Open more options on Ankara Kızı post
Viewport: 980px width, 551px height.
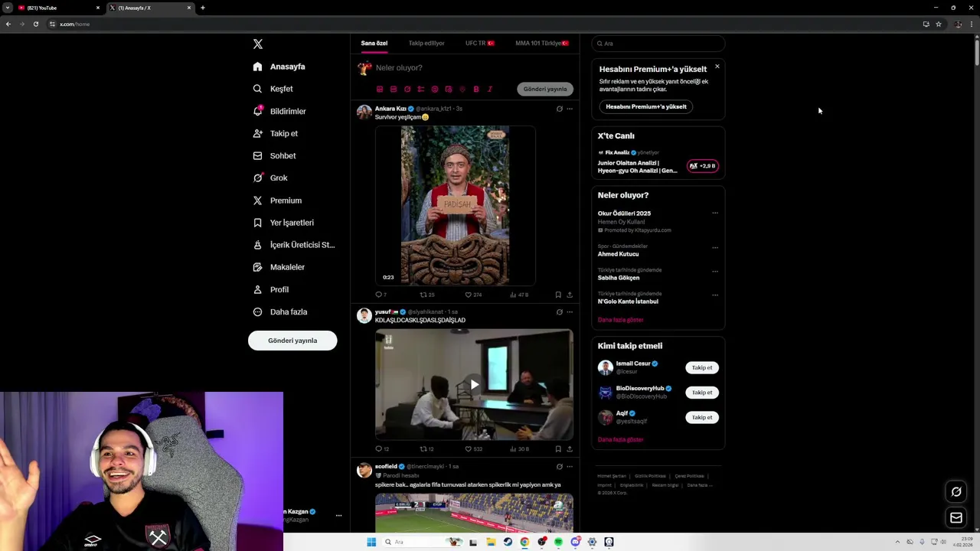click(x=570, y=109)
